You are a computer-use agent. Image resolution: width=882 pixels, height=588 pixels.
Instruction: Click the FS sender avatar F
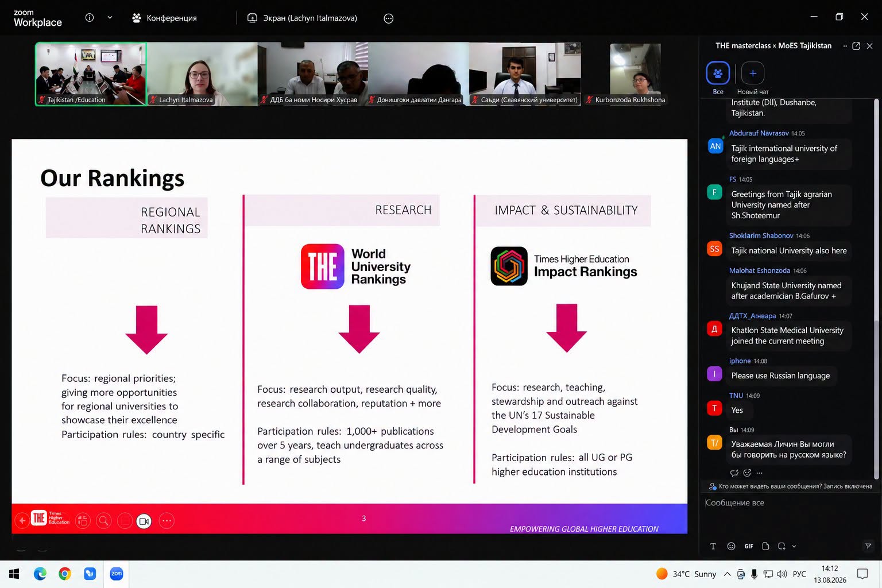pos(714,192)
